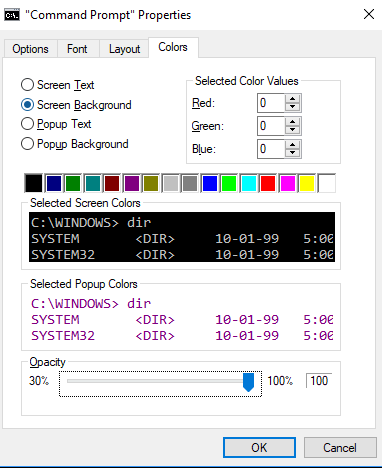Select the Colors tab

(x=173, y=47)
